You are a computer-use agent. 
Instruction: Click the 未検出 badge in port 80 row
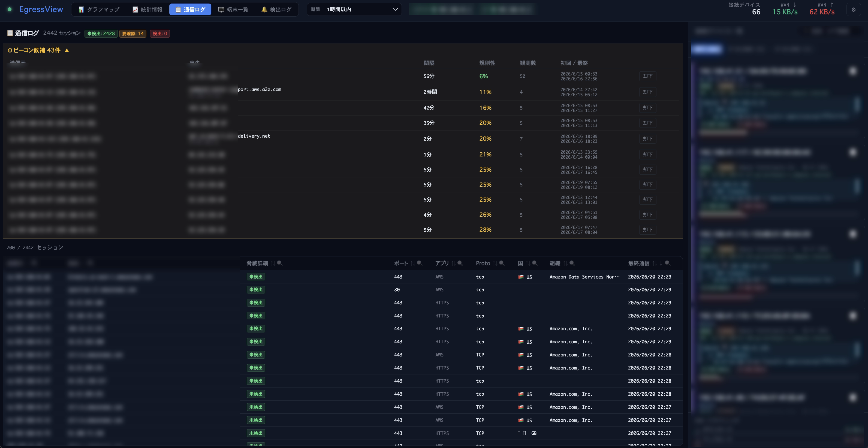[256, 290]
